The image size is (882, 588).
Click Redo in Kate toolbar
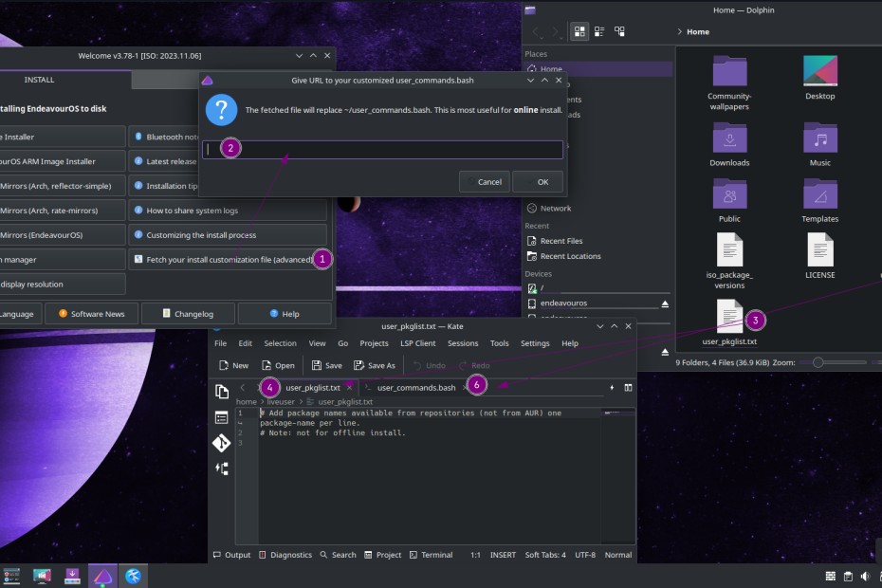(x=474, y=365)
